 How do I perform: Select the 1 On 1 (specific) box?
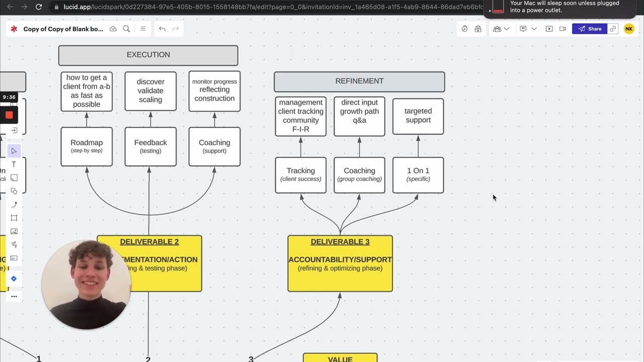coord(418,175)
